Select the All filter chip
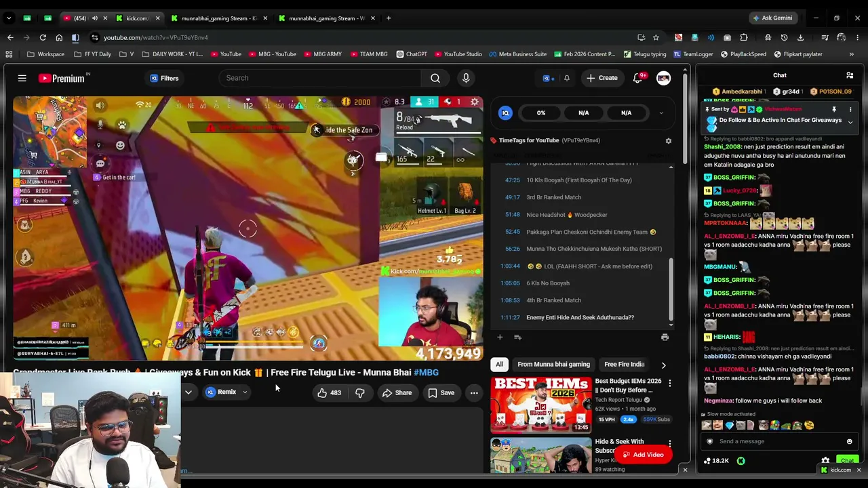The image size is (868, 488). coord(499,365)
